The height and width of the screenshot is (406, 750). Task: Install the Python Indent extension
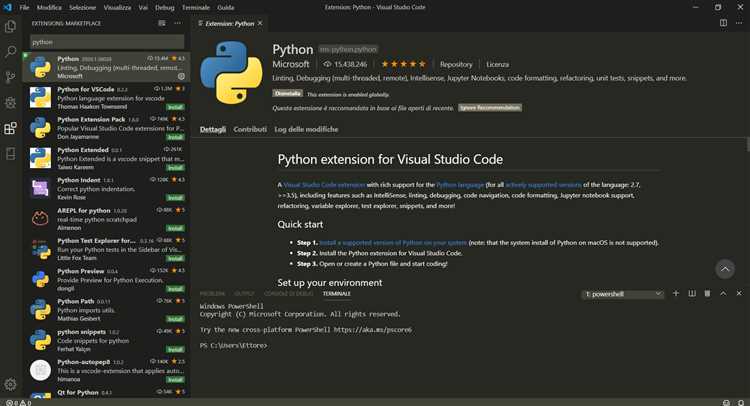click(175, 198)
